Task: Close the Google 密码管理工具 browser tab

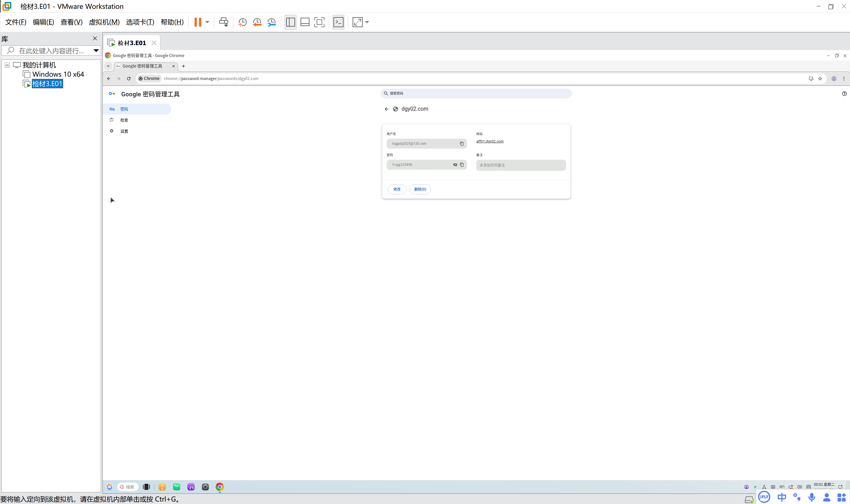Action: tap(174, 66)
